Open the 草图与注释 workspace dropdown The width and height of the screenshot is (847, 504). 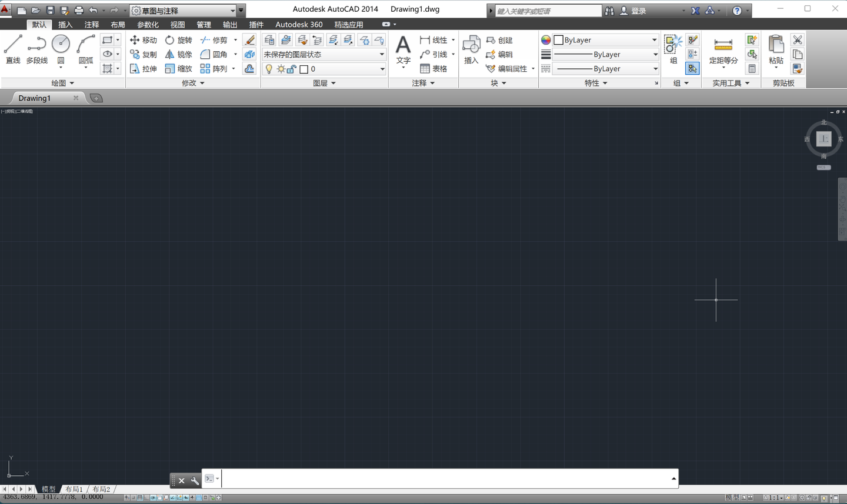pyautogui.click(x=183, y=11)
